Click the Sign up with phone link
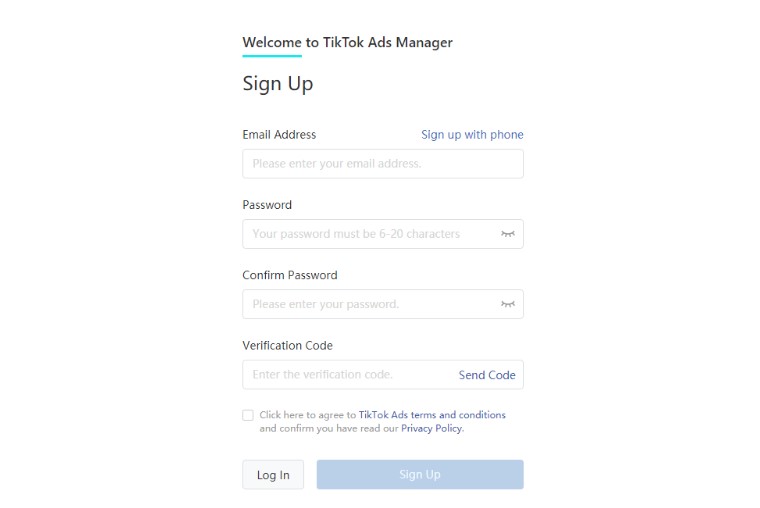 pyautogui.click(x=472, y=135)
